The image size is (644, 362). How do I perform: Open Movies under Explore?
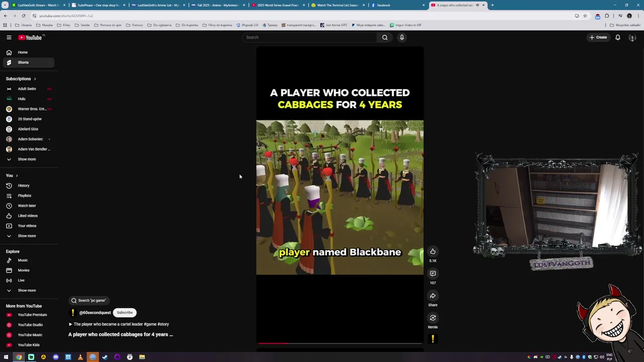coord(28,270)
